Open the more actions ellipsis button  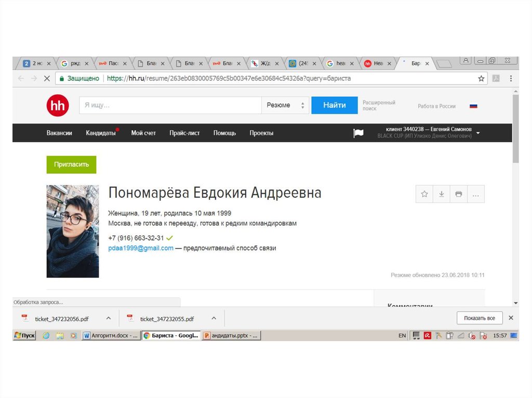(475, 194)
